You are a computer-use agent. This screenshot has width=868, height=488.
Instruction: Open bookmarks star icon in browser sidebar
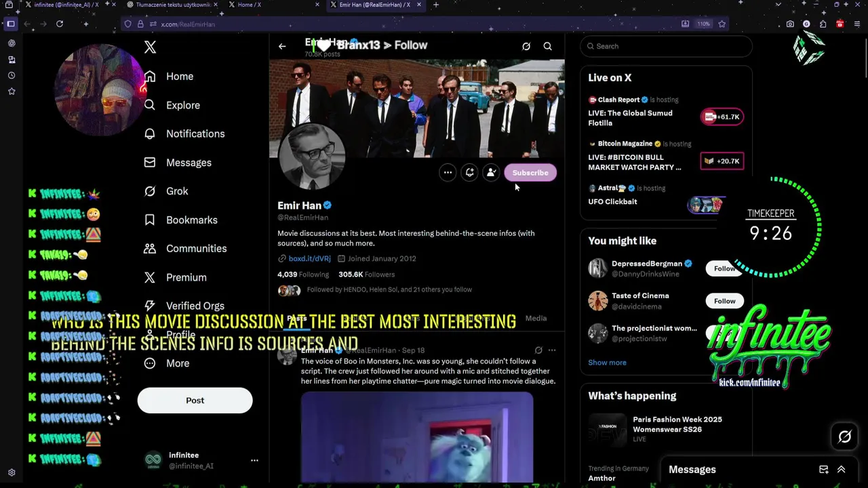12,91
